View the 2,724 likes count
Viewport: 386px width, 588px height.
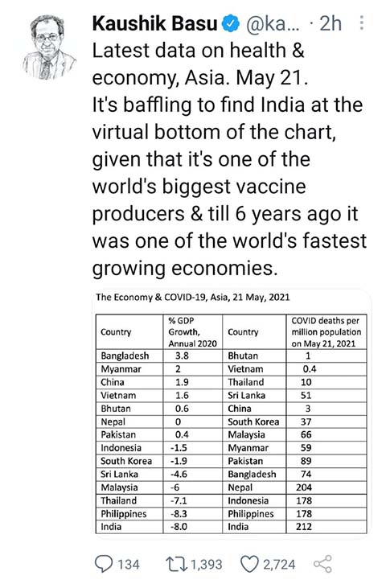[x=279, y=565]
